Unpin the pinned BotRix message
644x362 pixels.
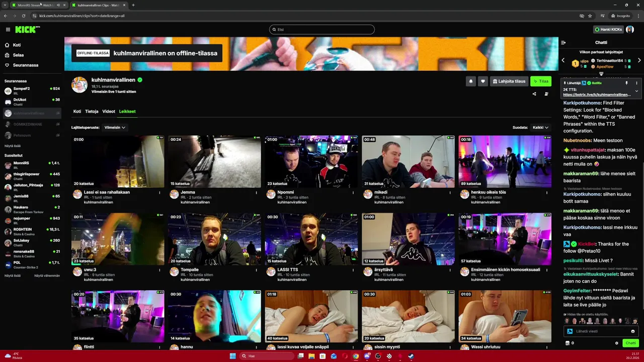[x=626, y=83]
